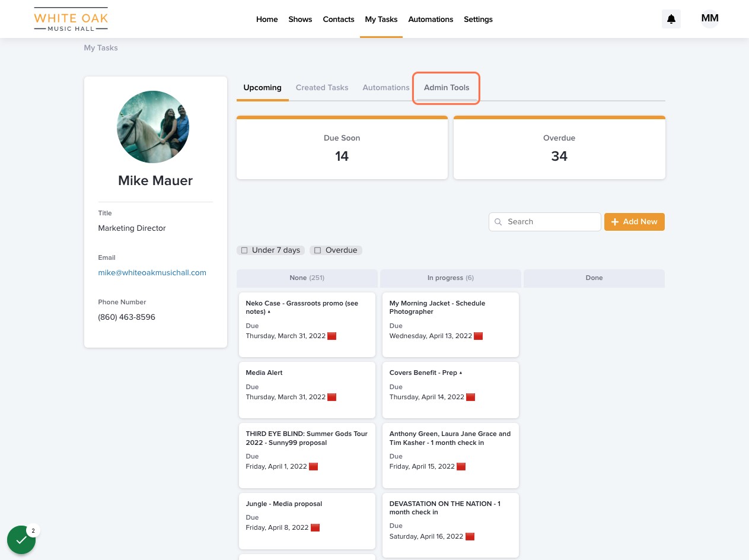Image resolution: width=749 pixels, height=560 pixels.
Task: Open Settings in the navigation bar
Action: pyautogui.click(x=478, y=19)
